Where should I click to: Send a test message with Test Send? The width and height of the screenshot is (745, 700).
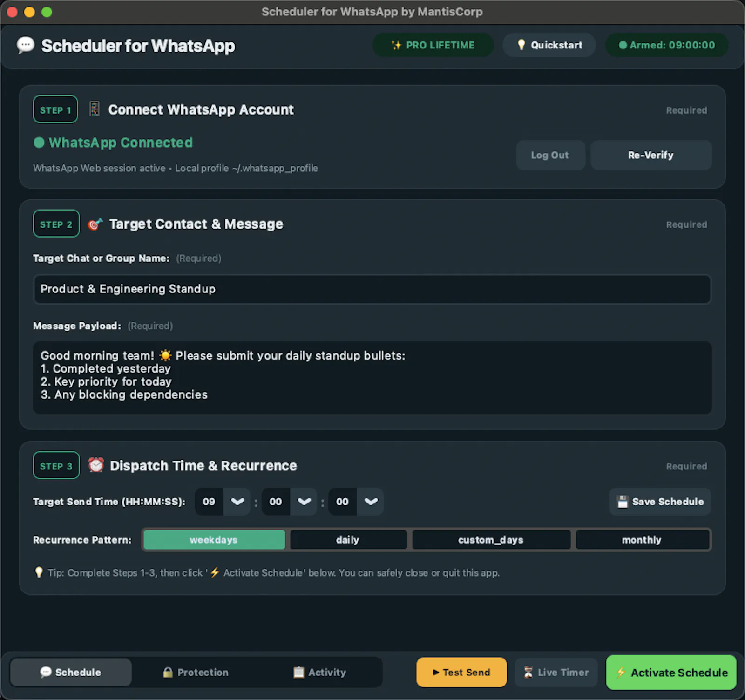point(461,672)
